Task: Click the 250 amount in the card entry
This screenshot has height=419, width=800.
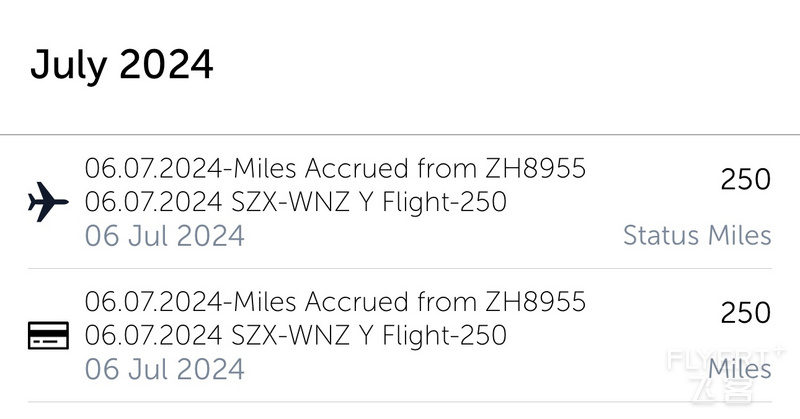Action: [x=745, y=312]
